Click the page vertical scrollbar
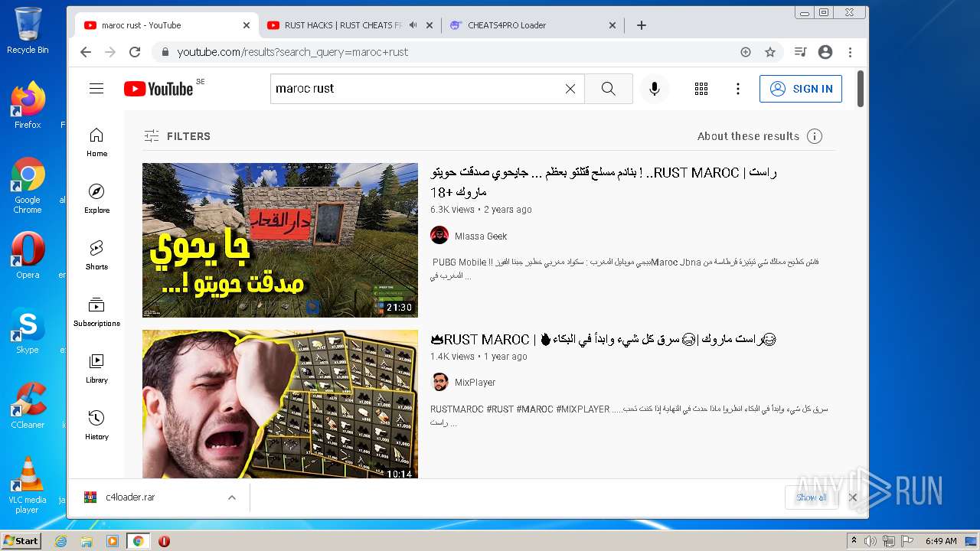980x551 pixels. click(861, 89)
